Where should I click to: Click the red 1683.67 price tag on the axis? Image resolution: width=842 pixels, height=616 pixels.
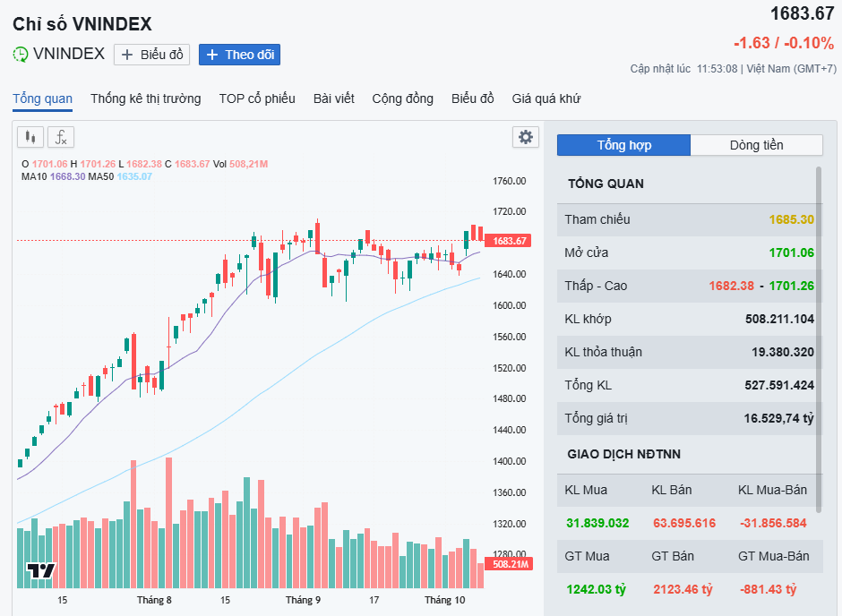[x=509, y=241]
